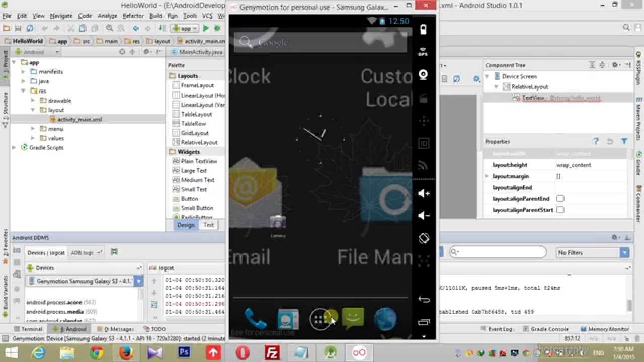This screenshot has height=362, width=644.
Task: Open the Genymotion camera widget
Action: point(423,75)
